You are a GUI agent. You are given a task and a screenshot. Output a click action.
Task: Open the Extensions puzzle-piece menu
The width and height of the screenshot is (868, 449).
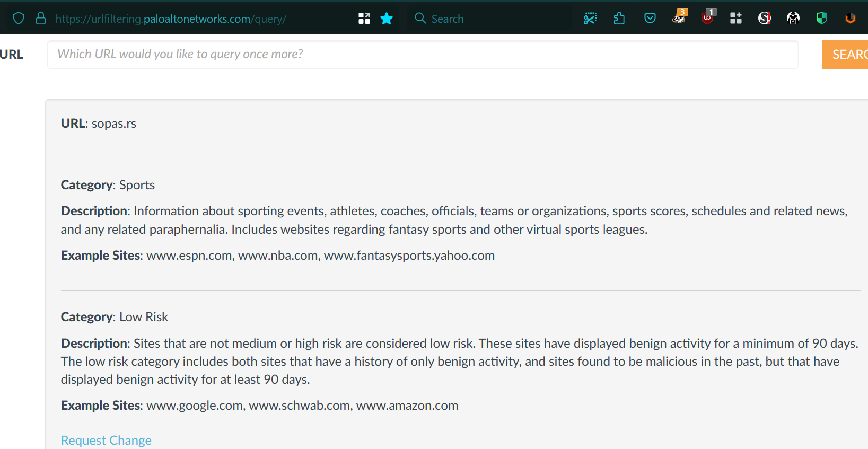(619, 19)
